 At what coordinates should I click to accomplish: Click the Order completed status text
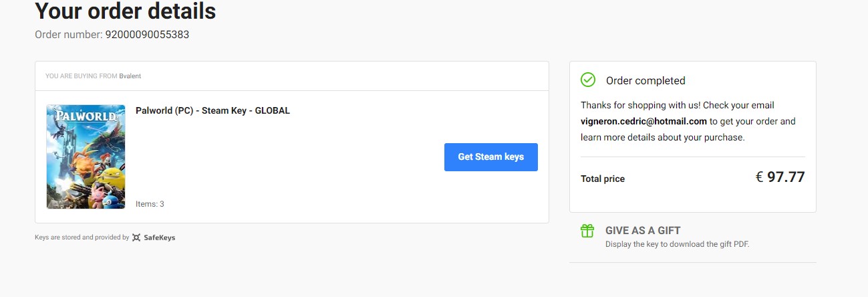click(x=645, y=81)
